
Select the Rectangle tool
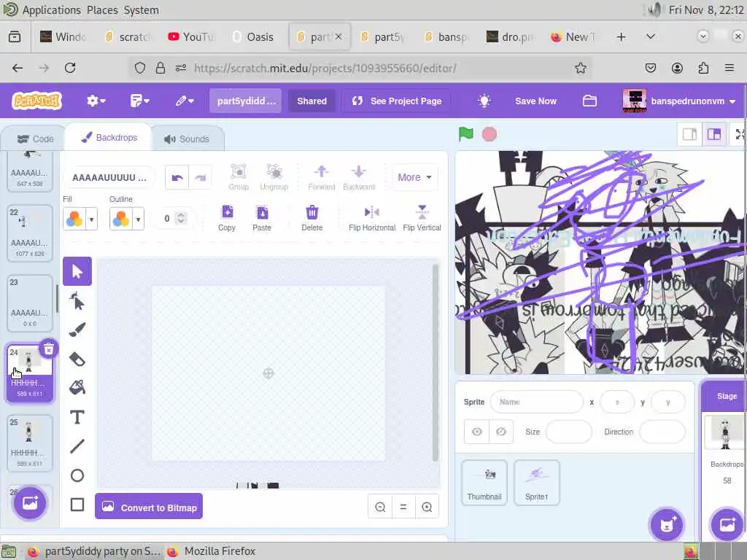(77, 505)
